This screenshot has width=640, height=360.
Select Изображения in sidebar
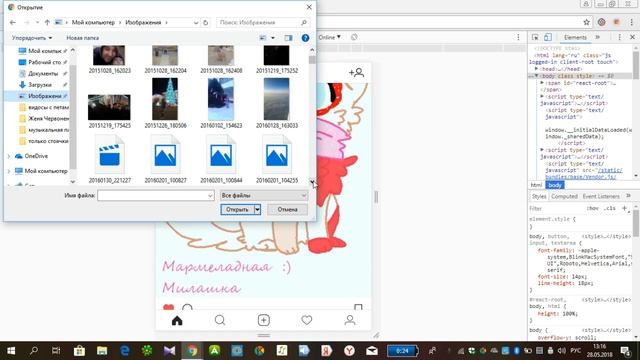point(44,96)
